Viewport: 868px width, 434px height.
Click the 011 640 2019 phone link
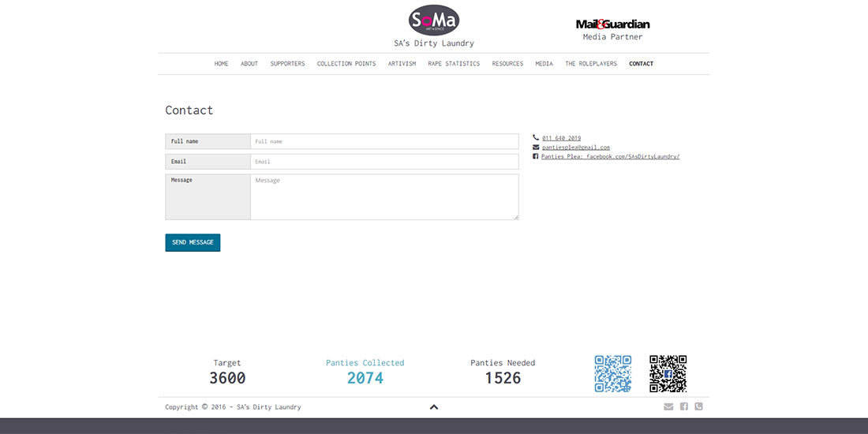[x=561, y=138]
